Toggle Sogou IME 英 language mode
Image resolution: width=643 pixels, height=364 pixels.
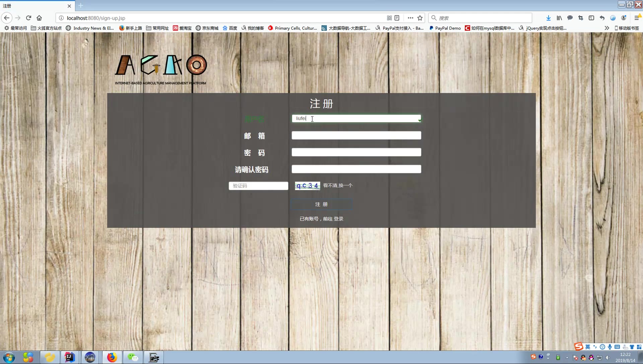tap(588, 347)
